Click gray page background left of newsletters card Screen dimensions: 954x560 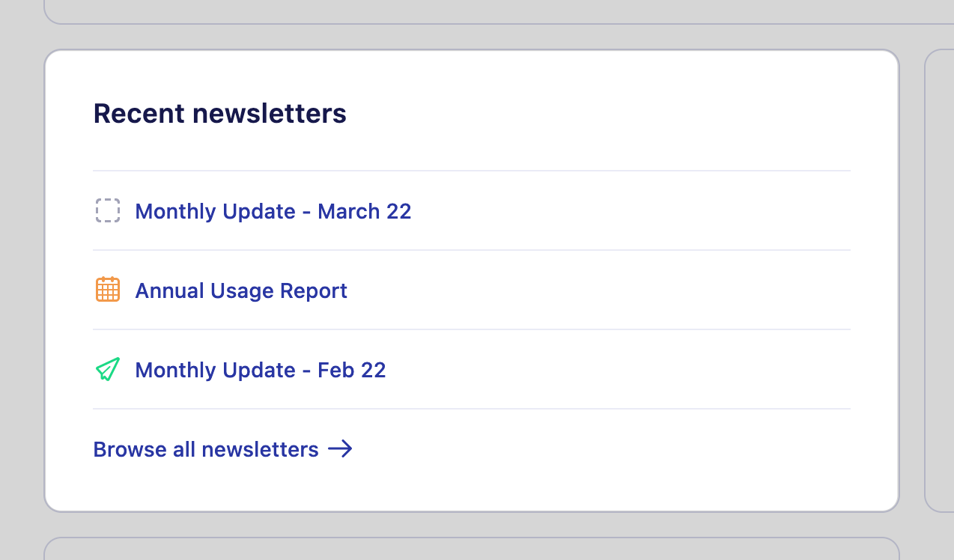[x=21, y=281]
